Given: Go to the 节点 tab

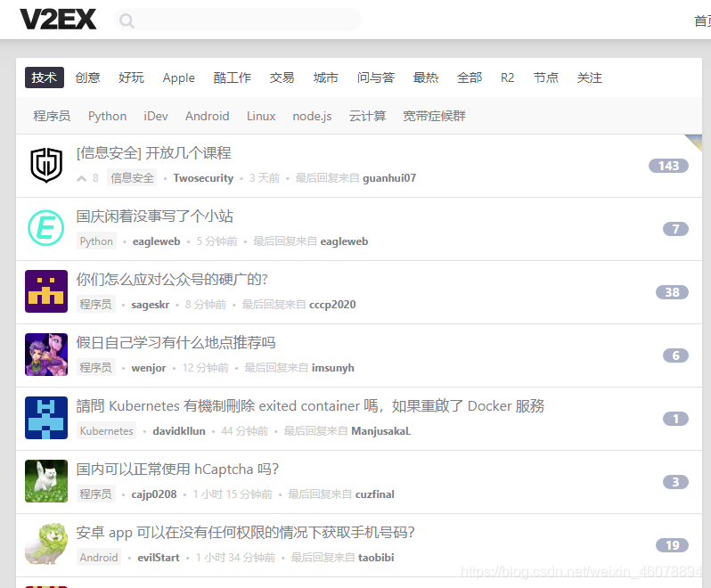Looking at the screenshot, I should (545, 78).
